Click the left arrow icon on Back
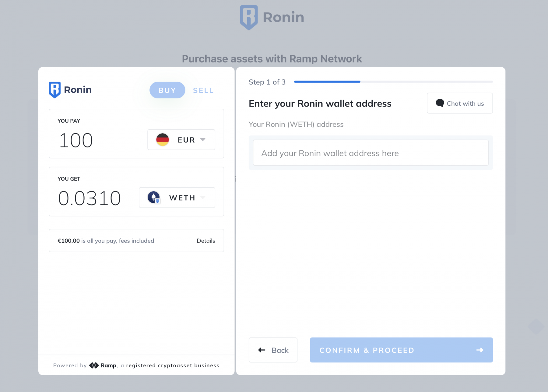Viewport: 548px width, 392px height. click(x=262, y=350)
